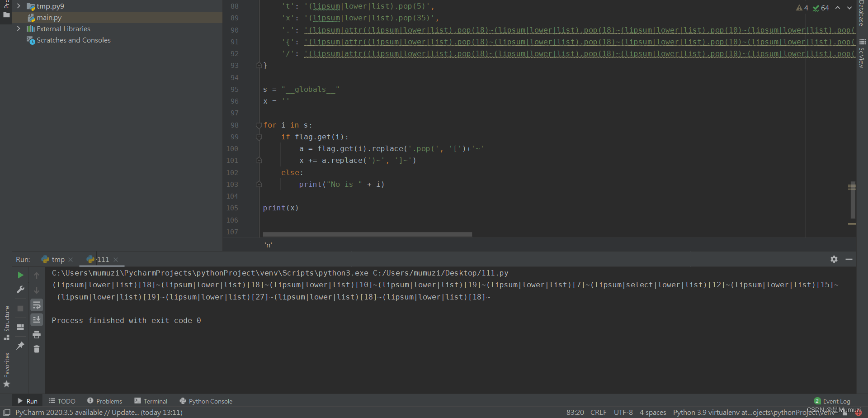The image size is (868, 418).
Task: Click line 95 containing __globals__ string
Action: (301, 90)
